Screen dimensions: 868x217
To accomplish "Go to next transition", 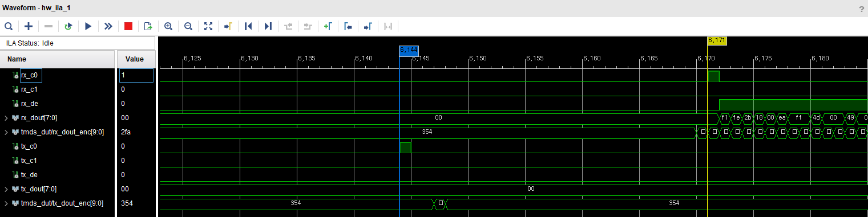I will pyautogui.click(x=308, y=26).
